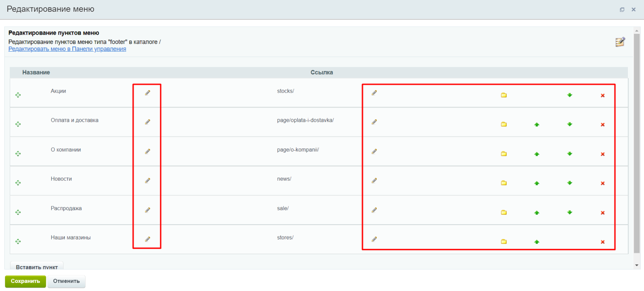
Task: Move Наши магазины item up
Action: click(537, 242)
